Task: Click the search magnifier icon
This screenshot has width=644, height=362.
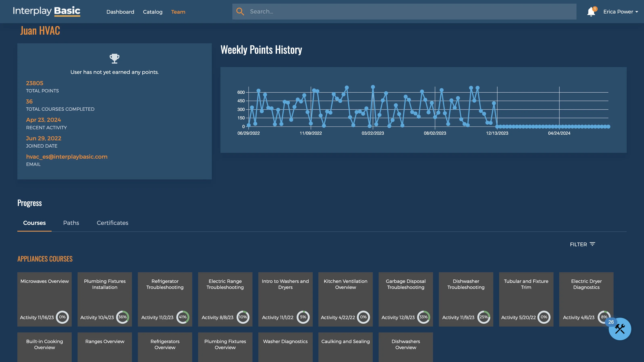Action: tap(240, 11)
